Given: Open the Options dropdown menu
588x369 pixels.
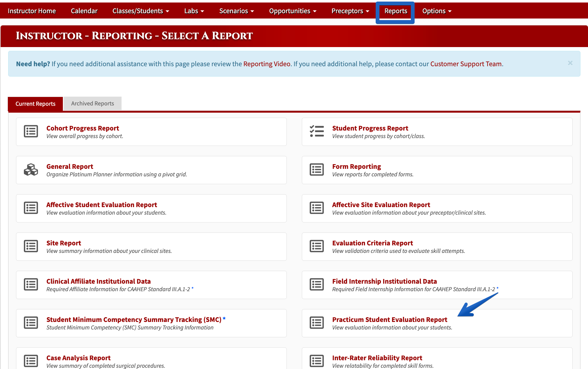Looking at the screenshot, I should 437,11.
